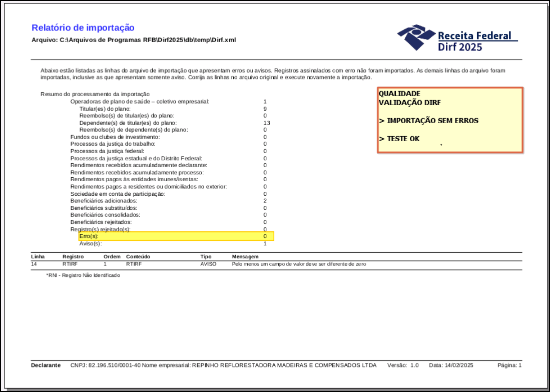Image resolution: width=550 pixels, height=392 pixels.
Task: Click 'Titular(es) do plano:' line
Action: (105, 109)
